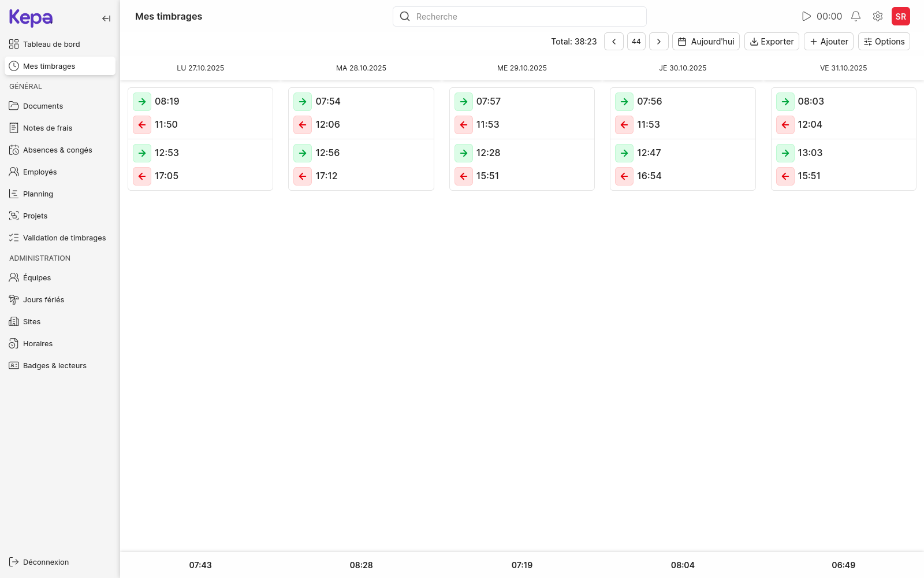924x578 pixels.
Task: Open the Employés section
Action: (39, 172)
